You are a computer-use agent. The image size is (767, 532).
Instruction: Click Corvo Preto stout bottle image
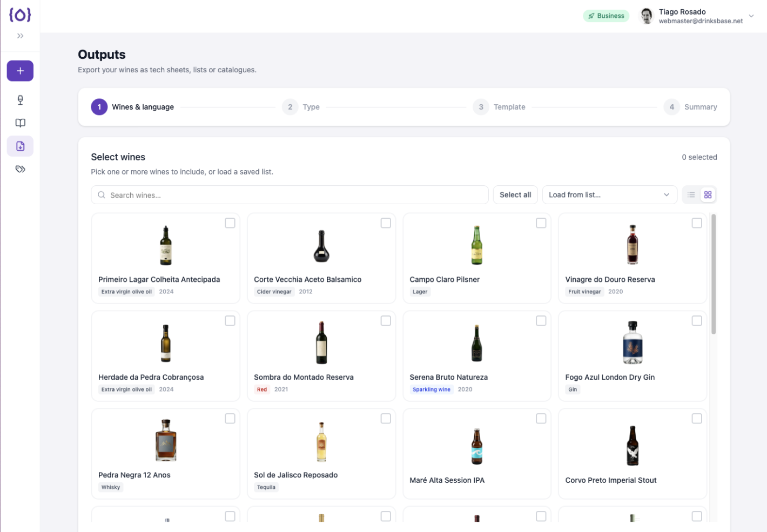tap(633, 446)
